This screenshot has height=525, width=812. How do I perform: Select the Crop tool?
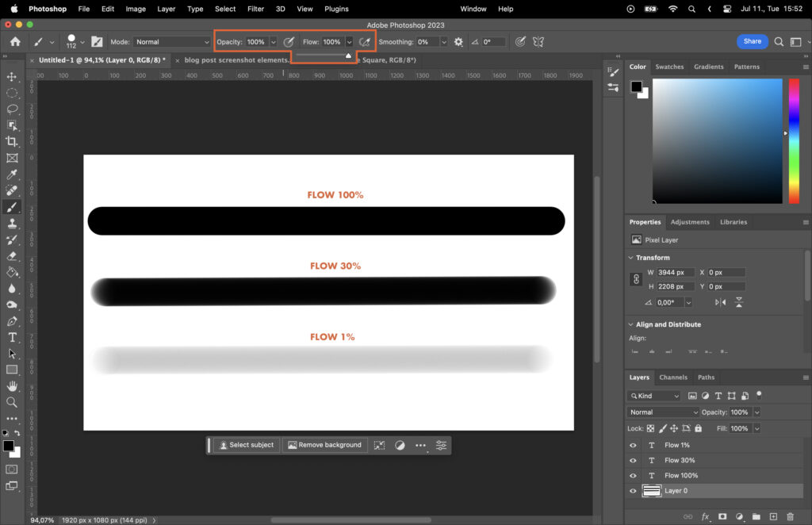[11, 140]
